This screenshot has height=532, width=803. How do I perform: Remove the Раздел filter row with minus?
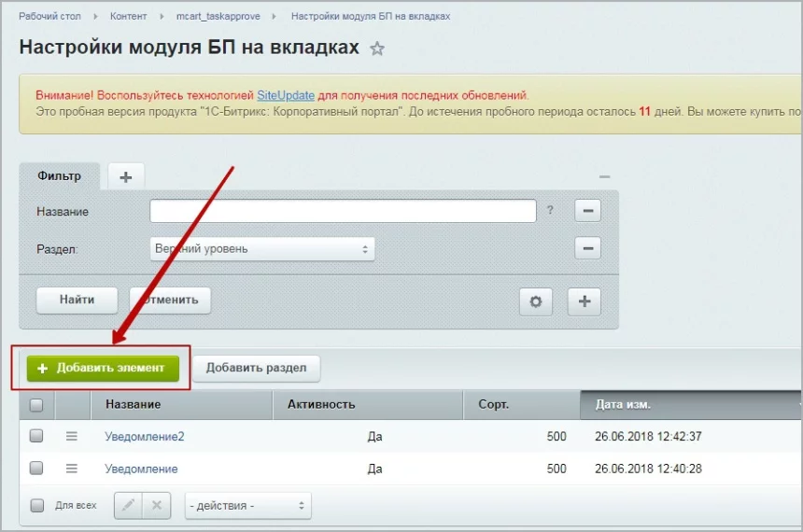coord(587,249)
